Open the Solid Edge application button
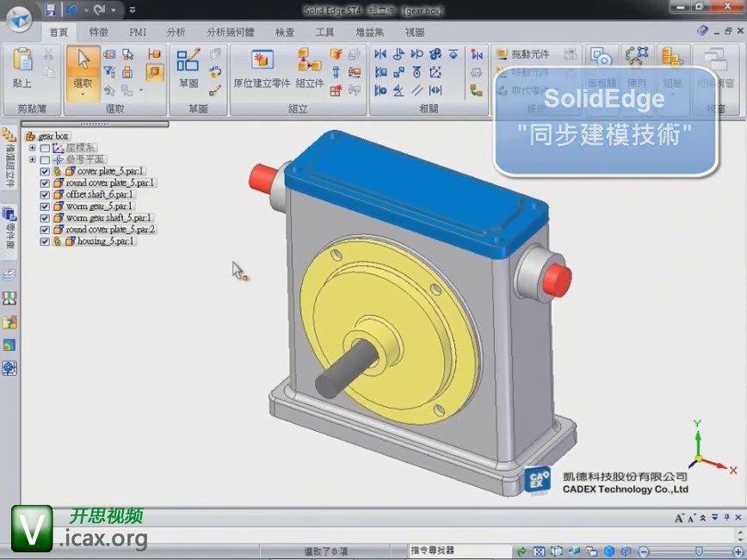Image resolution: width=747 pixels, height=560 pixels. point(19,19)
